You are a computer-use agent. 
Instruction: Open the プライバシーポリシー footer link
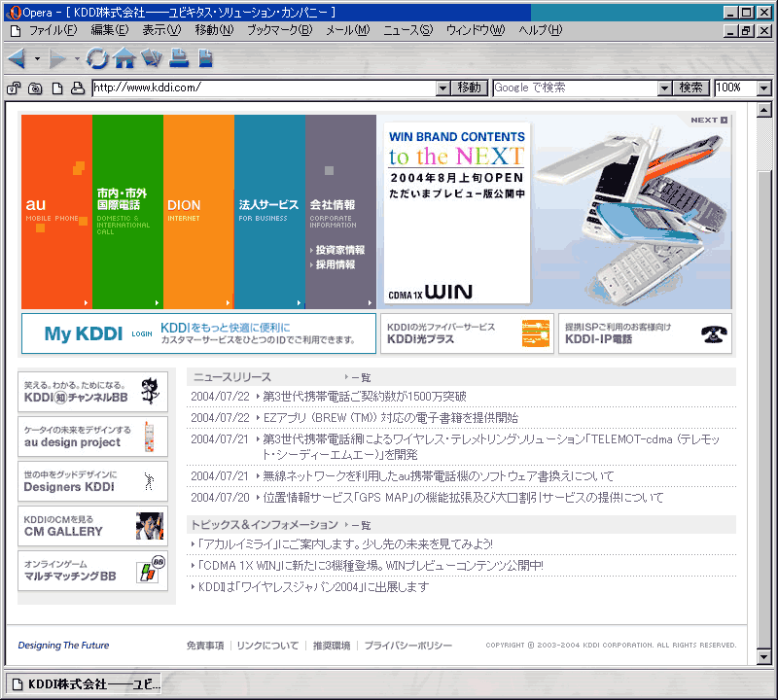pyautogui.click(x=407, y=646)
